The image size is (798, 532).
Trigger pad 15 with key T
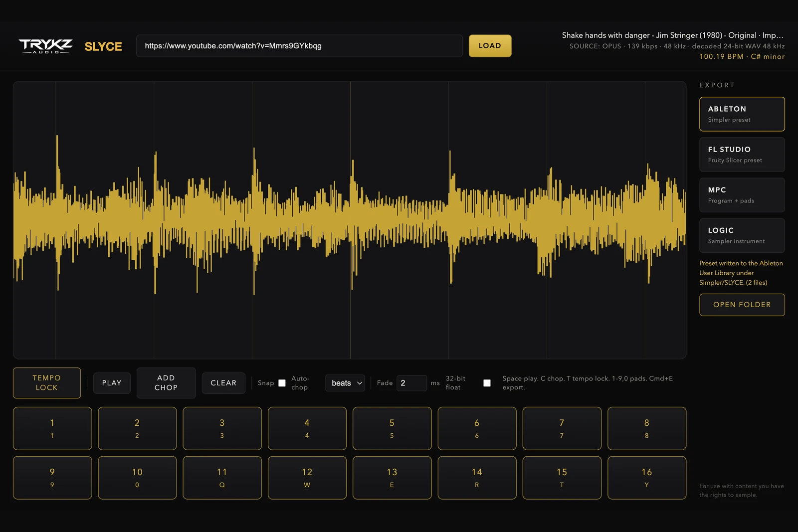(x=562, y=478)
